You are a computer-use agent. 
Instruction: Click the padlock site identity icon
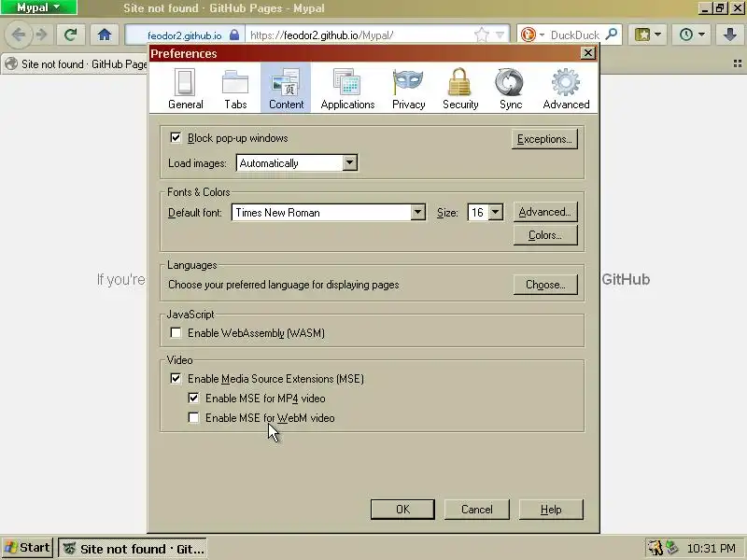click(234, 35)
